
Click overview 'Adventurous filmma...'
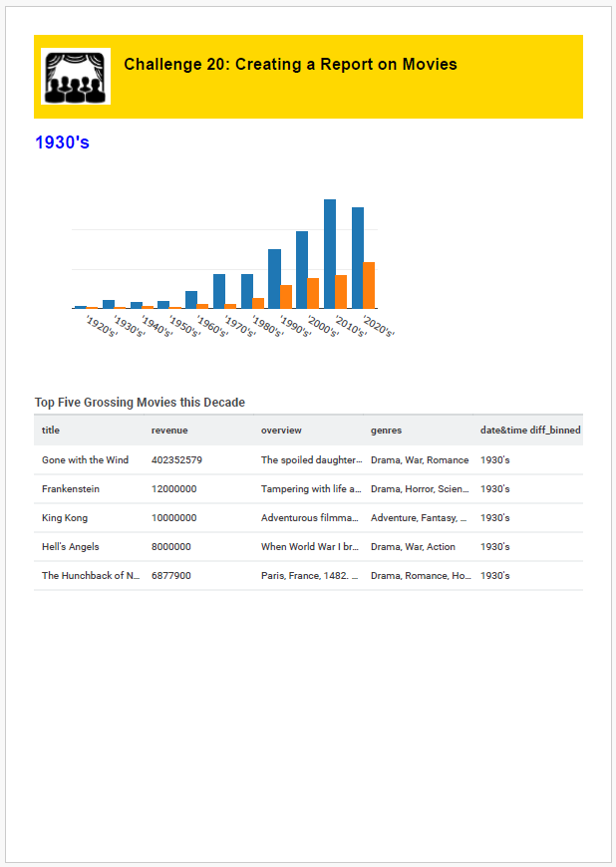click(310, 517)
